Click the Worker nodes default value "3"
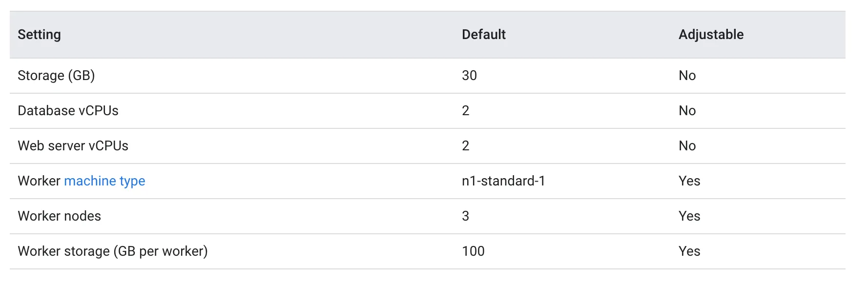Image resolution: width=868 pixels, height=286 pixels. [466, 216]
